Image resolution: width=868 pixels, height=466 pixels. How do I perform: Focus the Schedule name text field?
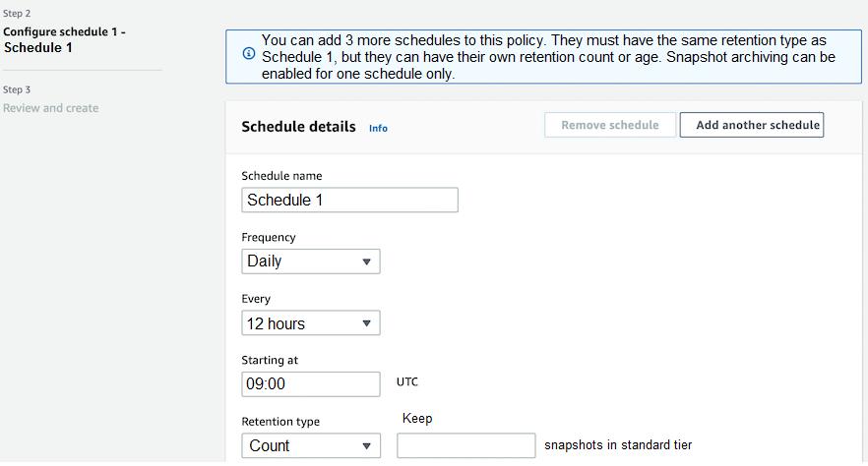tap(349, 201)
